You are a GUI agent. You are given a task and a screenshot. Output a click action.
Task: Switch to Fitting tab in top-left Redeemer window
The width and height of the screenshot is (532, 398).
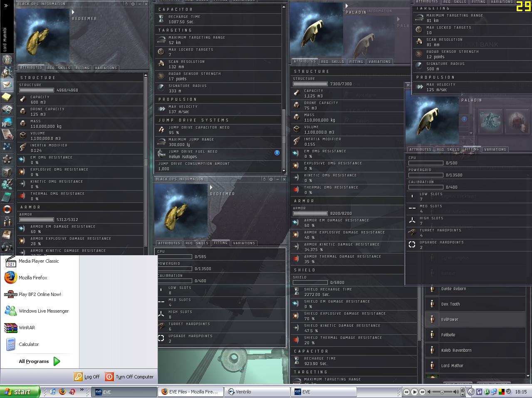click(82, 67)
